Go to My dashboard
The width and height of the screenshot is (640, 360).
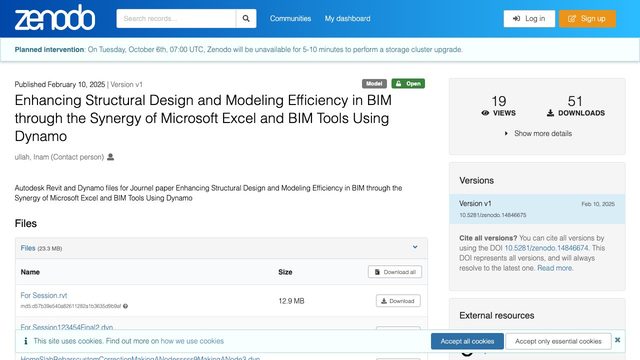click(347, 18)
